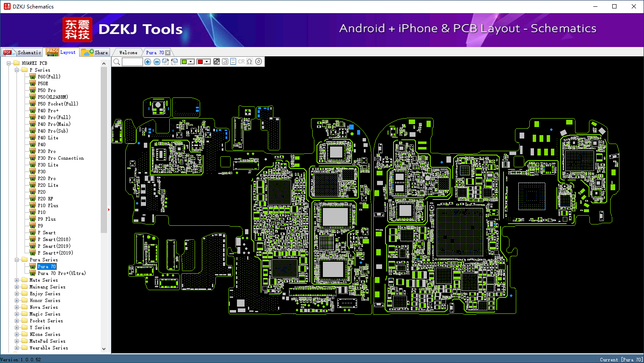Image resolution: width=644 pixels, height=363 pixels.
Task: Select P9 Plus in the tree
Action: point(47,219)
